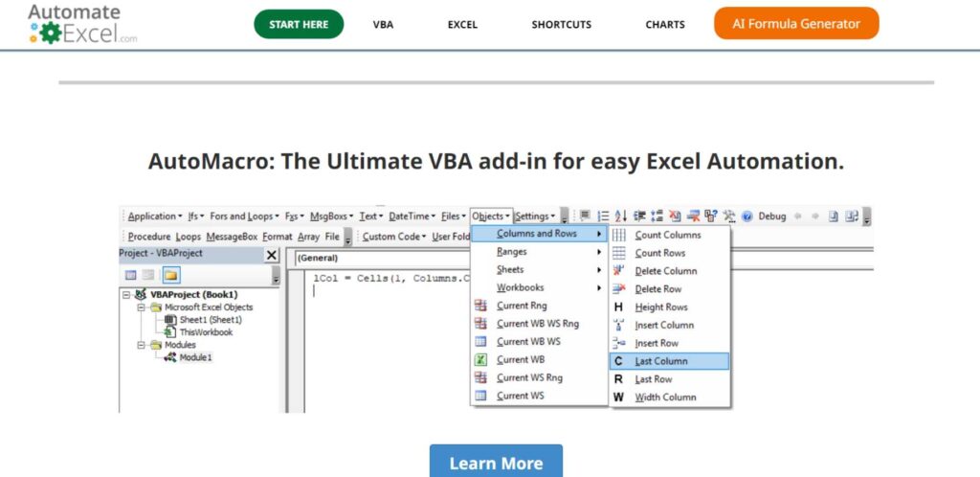This screenshot has width=980, height=477.
Task: Click the Procedure toolbar item
Action: [148, 237]
